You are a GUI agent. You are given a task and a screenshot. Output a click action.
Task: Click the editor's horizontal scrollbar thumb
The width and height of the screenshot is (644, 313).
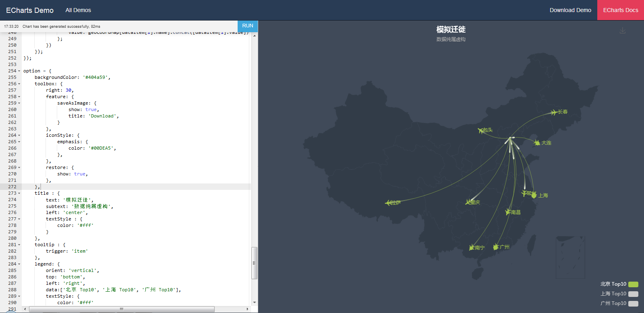click(122, 309)
